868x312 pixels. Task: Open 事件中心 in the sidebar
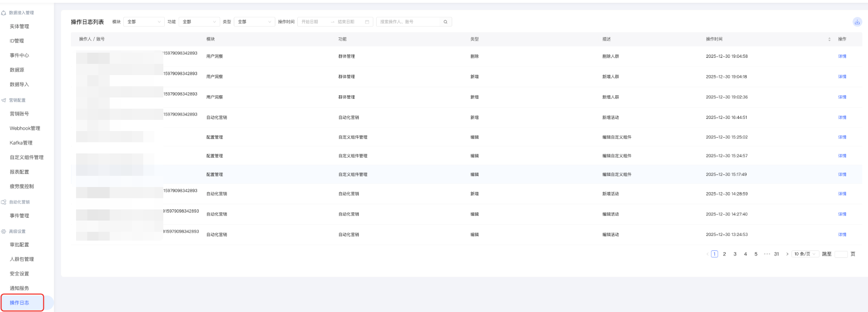[x=20, y=55]
